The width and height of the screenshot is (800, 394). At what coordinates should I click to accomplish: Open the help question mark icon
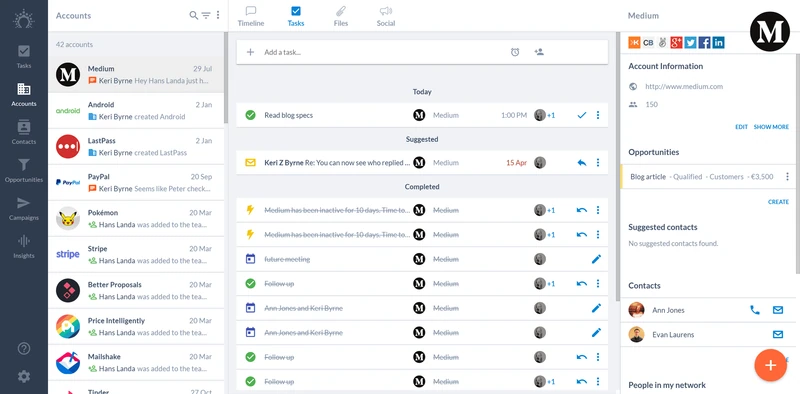point(24,349)
